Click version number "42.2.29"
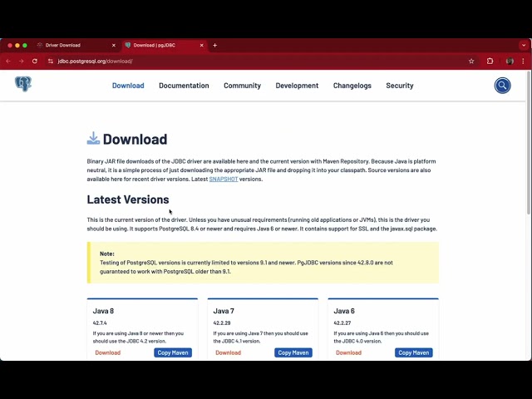The width and height of the screenshot is (532, 399). [x=222, y=323]
